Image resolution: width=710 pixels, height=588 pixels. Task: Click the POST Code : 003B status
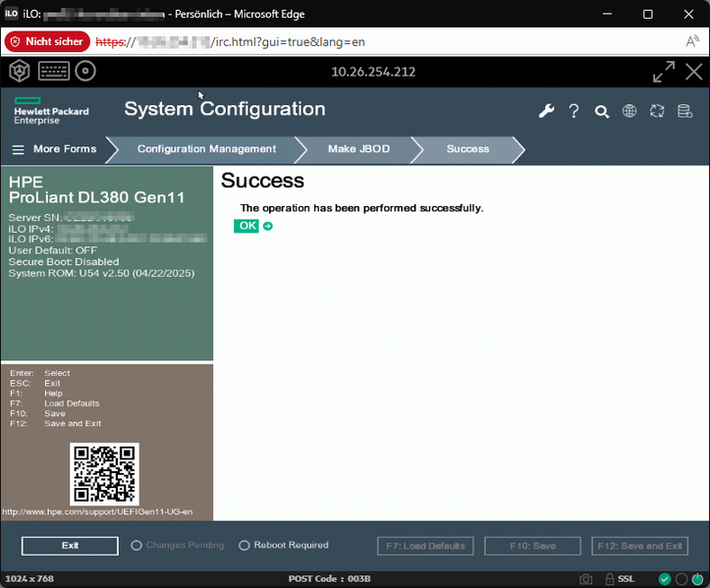330,579
